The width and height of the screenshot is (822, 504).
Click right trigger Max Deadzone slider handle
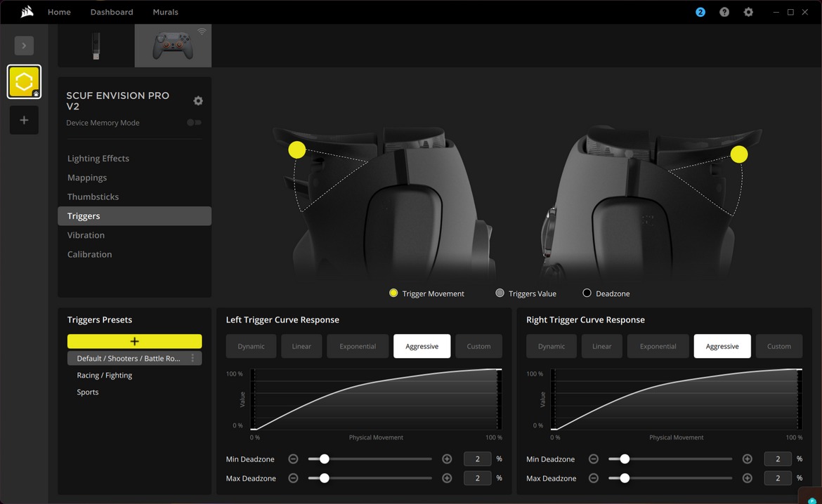[x=625, y=478]
